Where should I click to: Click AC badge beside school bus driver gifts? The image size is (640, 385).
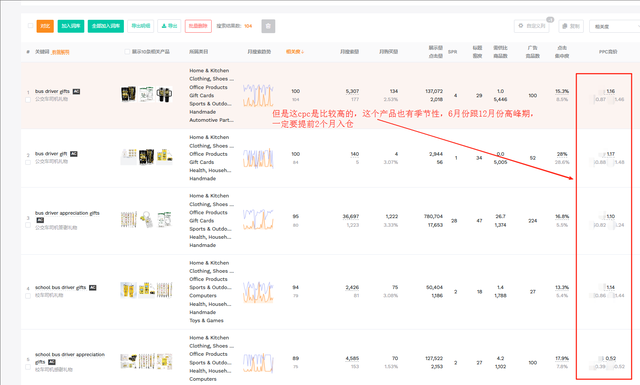point(93,287)
